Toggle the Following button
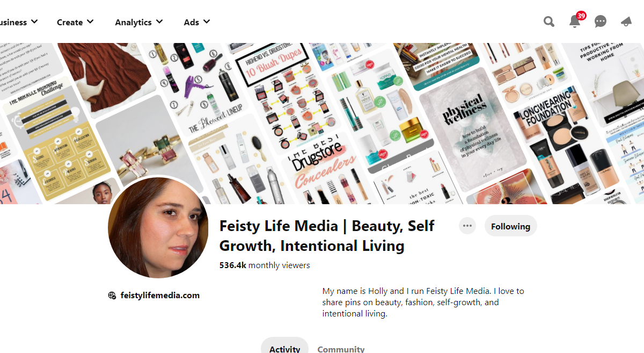The height and width of the screenshot is (353, 644). tap(510, 226)
